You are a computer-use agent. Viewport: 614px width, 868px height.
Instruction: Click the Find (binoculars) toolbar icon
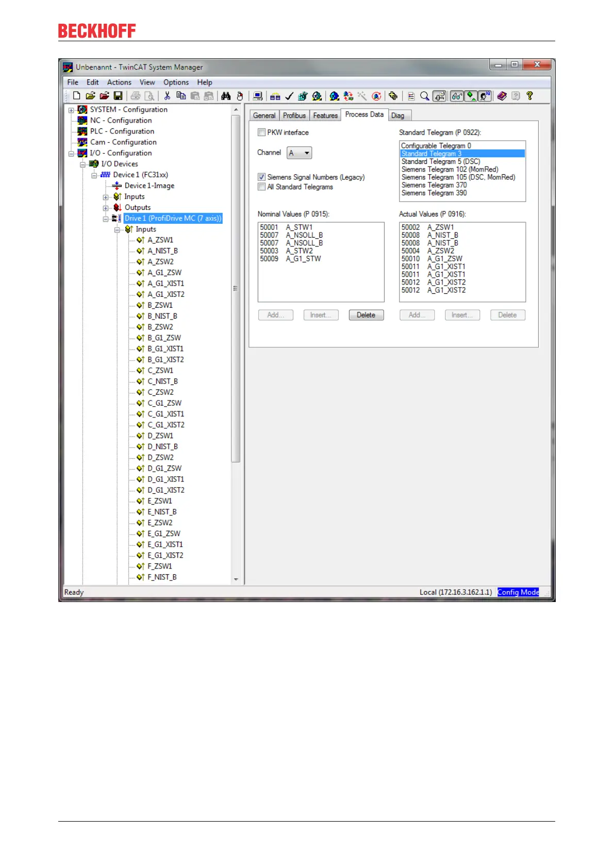pos(226,96)
